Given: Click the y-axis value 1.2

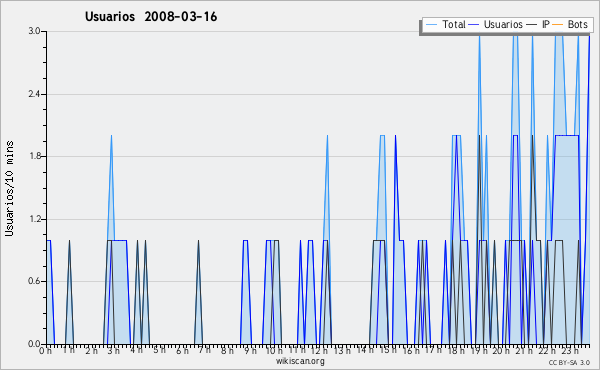Looking at the screenshot, I should (x=34, y=219).
